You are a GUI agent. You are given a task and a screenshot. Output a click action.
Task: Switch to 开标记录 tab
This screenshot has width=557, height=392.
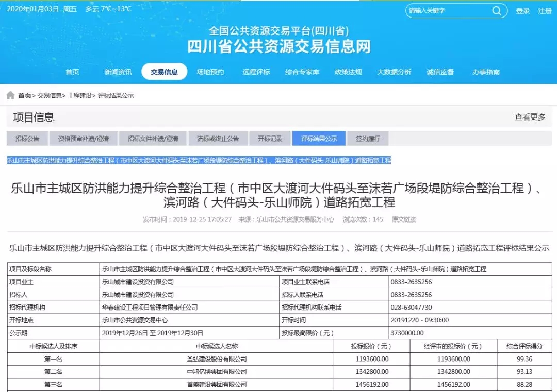[270, 139]
